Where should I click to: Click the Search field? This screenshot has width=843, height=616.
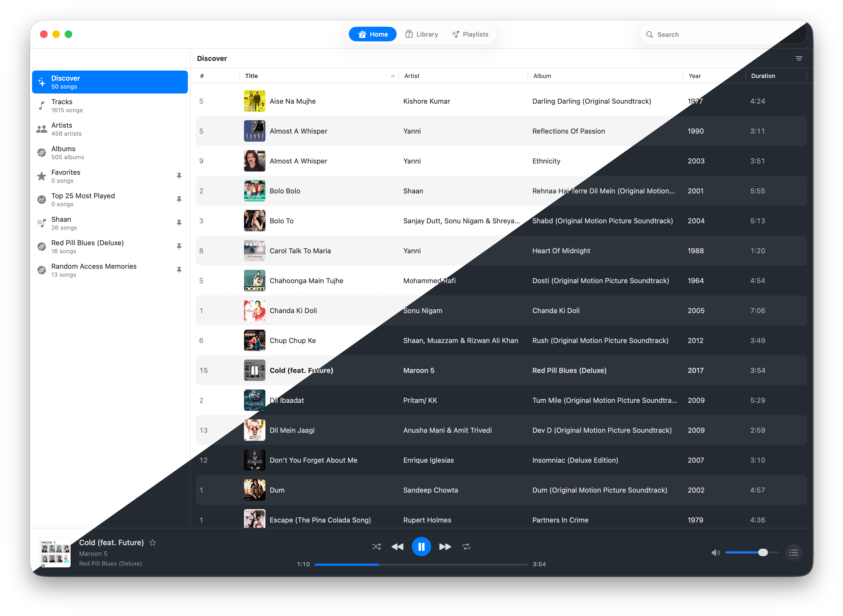coord(724,34)
